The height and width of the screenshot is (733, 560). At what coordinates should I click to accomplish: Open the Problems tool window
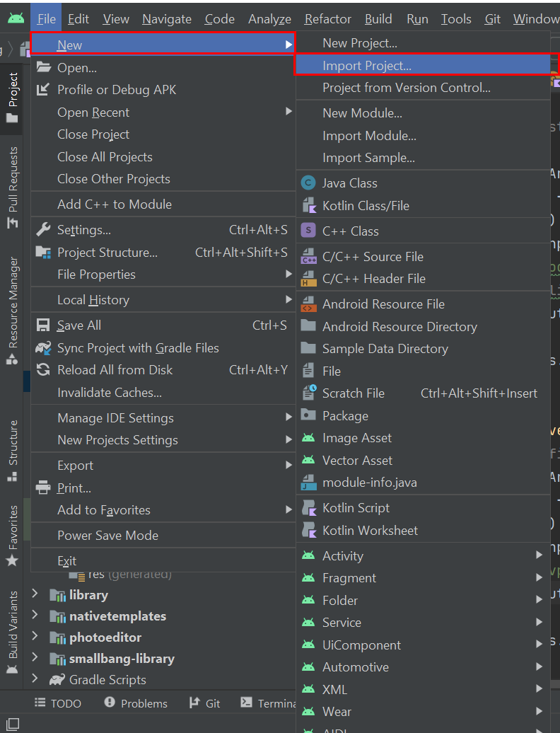point(136,703)
